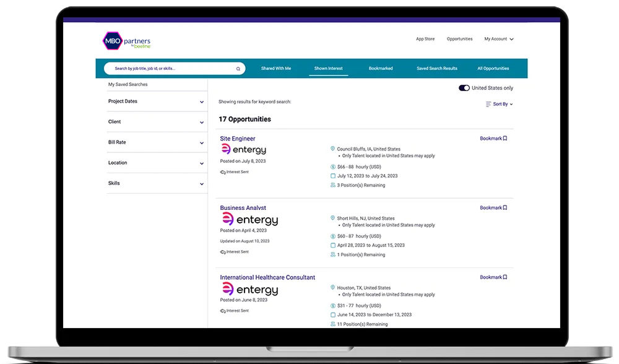Bookmark the Site Engineer opportunity
Screen dimensions: 619x364
[493, 139]
